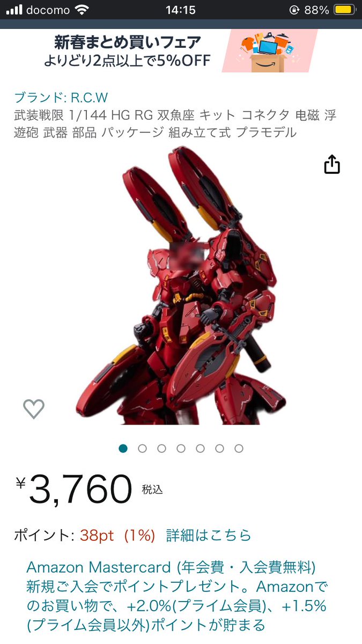Tap the red robot model product image

tap(181, 284)
